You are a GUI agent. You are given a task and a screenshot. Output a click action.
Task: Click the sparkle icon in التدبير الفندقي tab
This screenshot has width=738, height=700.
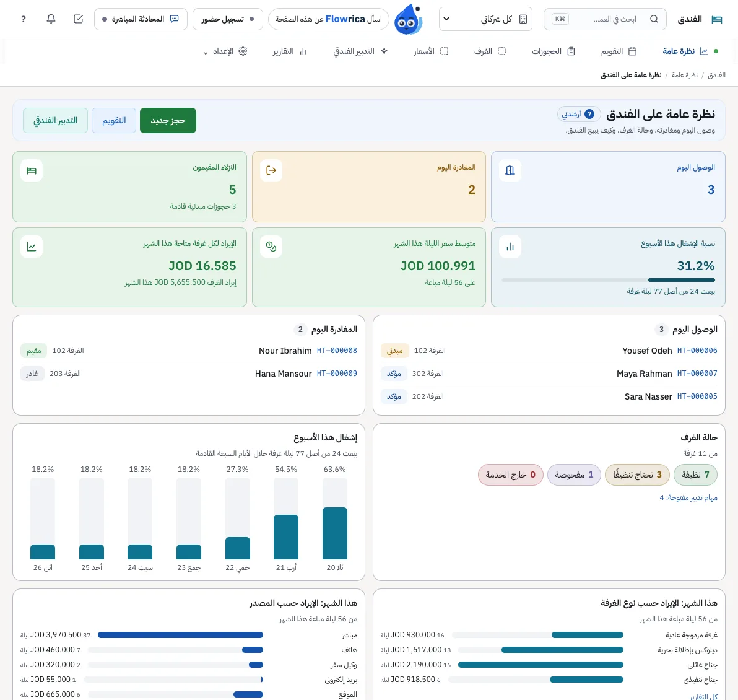click(384, 51)
